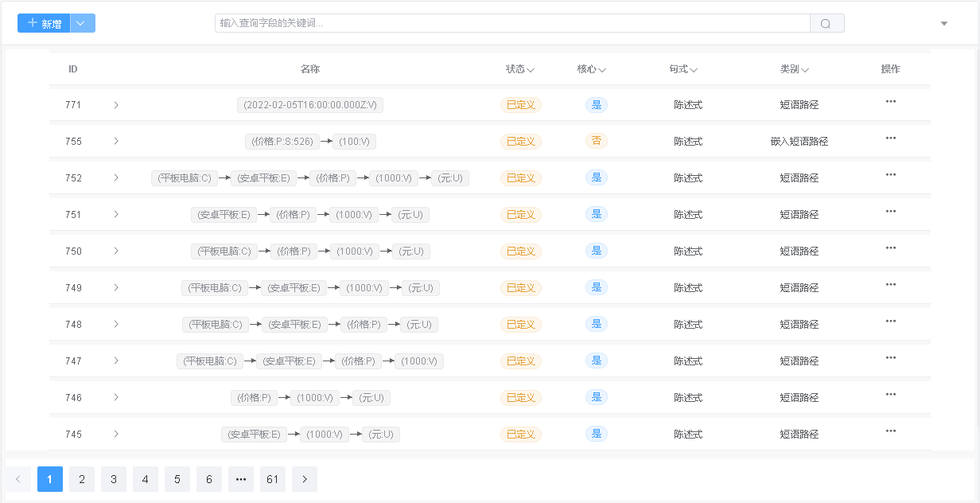Click the search magnifier icon button

[826, 24]
